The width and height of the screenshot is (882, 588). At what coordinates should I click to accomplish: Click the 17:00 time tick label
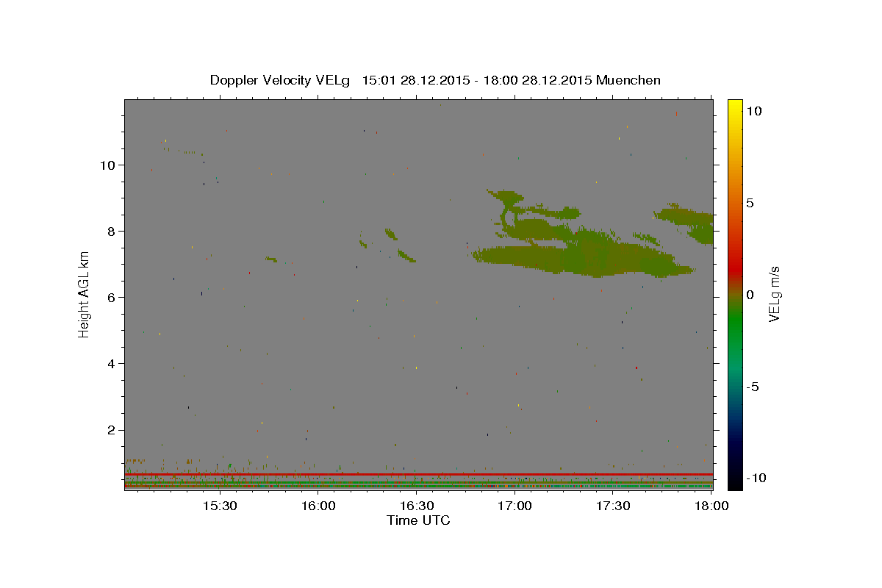pos(514,506)
